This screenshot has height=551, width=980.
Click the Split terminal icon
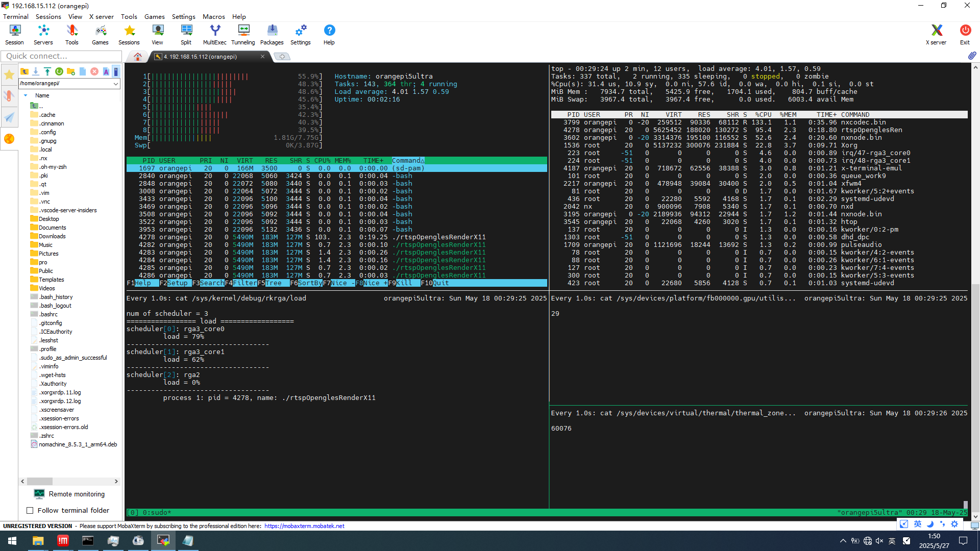[x=186, y=35]
